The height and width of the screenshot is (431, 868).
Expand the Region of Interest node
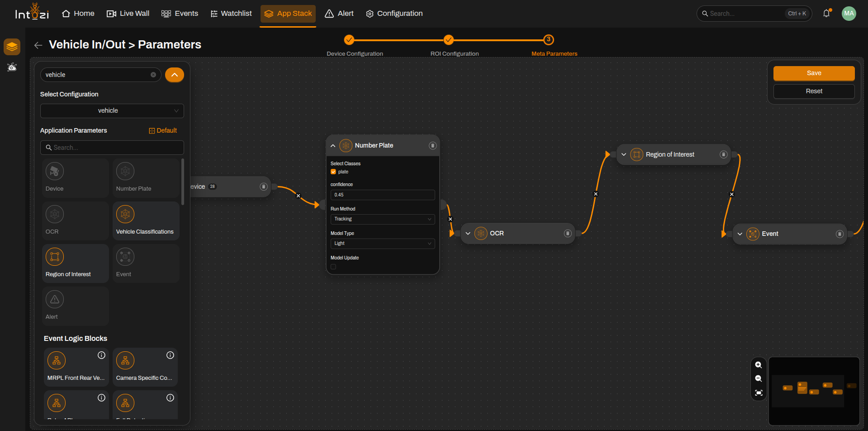coord(624,155)
